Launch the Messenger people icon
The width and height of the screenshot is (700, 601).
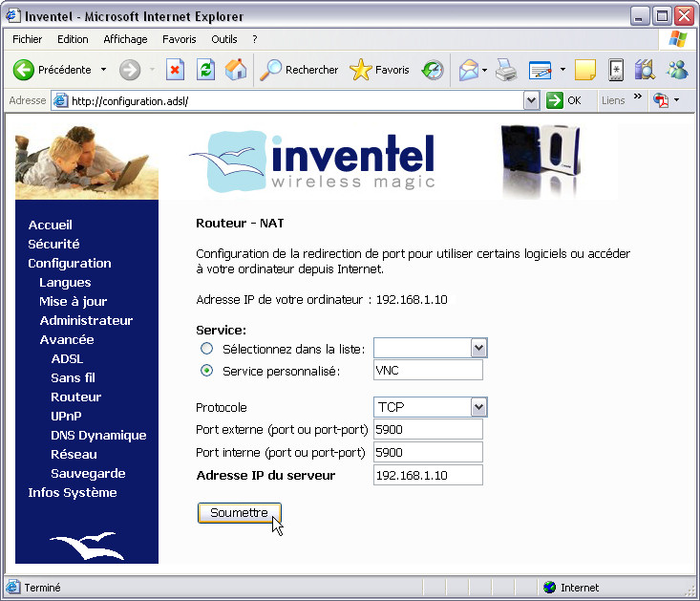677,70
